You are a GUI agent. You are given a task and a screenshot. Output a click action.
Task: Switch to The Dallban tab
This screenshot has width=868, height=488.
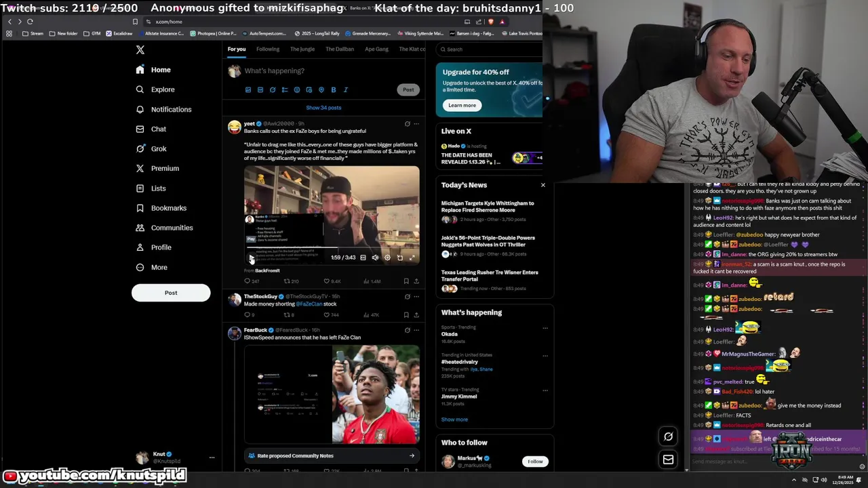pyautogui.click(x=340, y=49)
